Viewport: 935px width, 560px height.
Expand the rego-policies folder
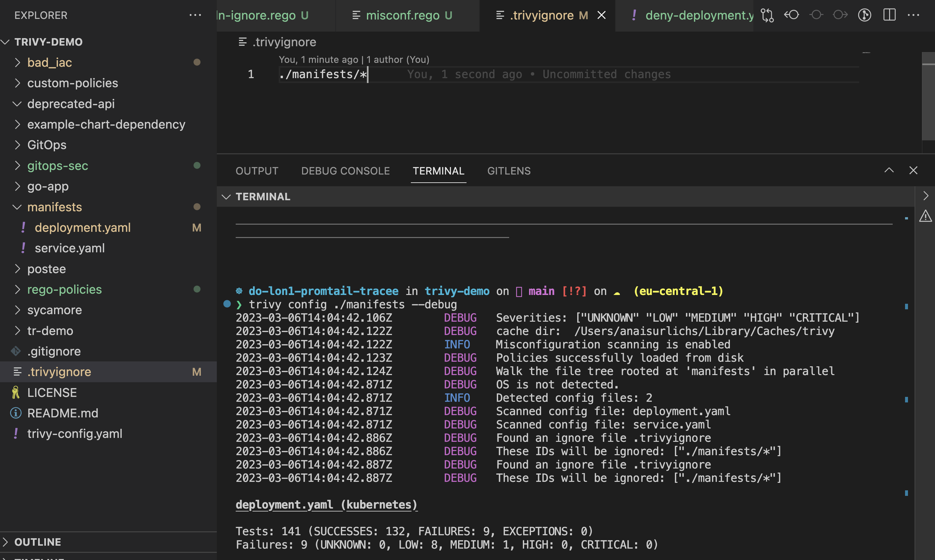point(108,289)
